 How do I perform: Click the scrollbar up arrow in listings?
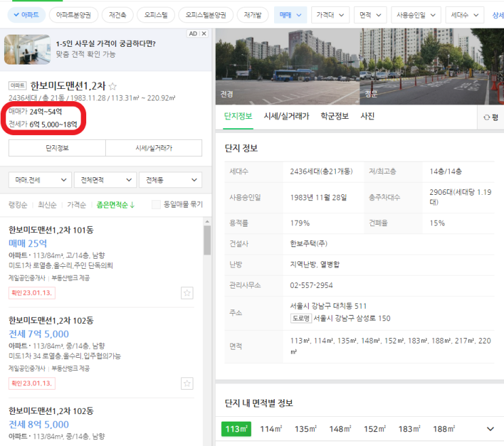tap(208, 221)
